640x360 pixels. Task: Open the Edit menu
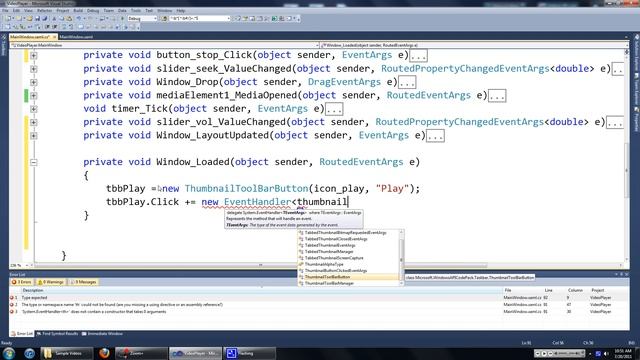[x=16, y=10]
